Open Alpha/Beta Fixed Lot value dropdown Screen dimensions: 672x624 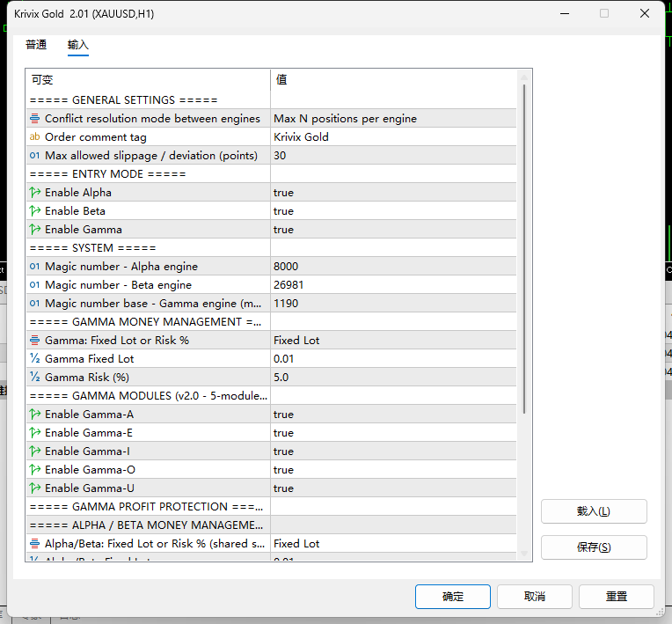[393, 543]
